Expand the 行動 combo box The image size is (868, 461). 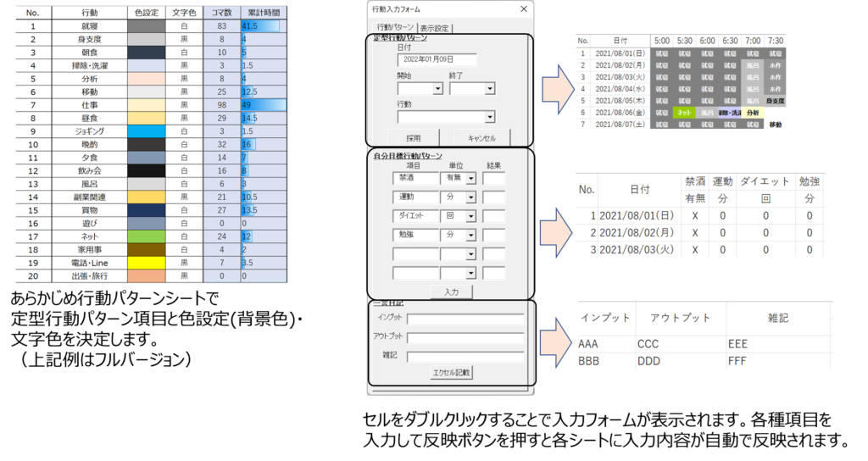[489, 118]
